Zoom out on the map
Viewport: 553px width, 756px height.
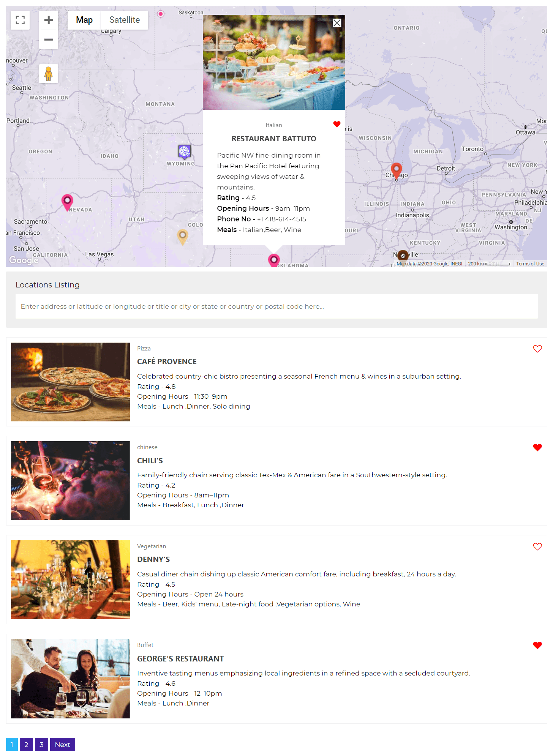click(49, 39)
